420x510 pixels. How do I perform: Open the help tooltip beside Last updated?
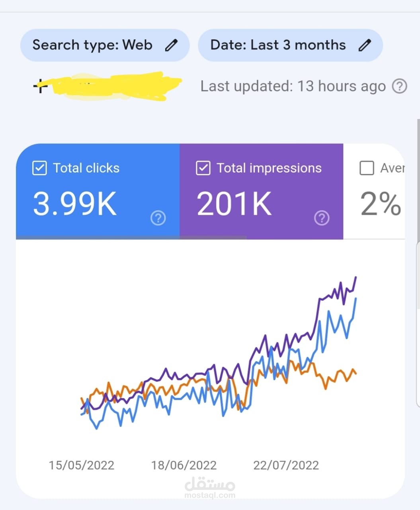coord(400,86)
